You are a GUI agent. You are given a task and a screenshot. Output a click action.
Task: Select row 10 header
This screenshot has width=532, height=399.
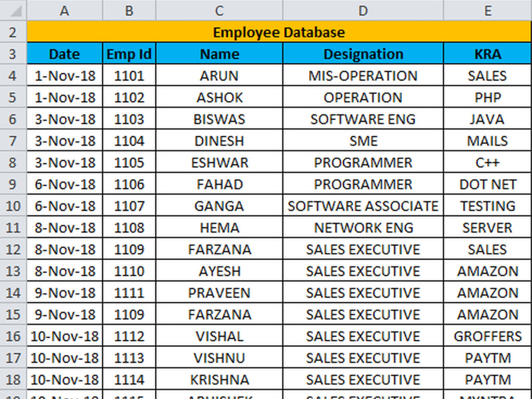[13, 205]
